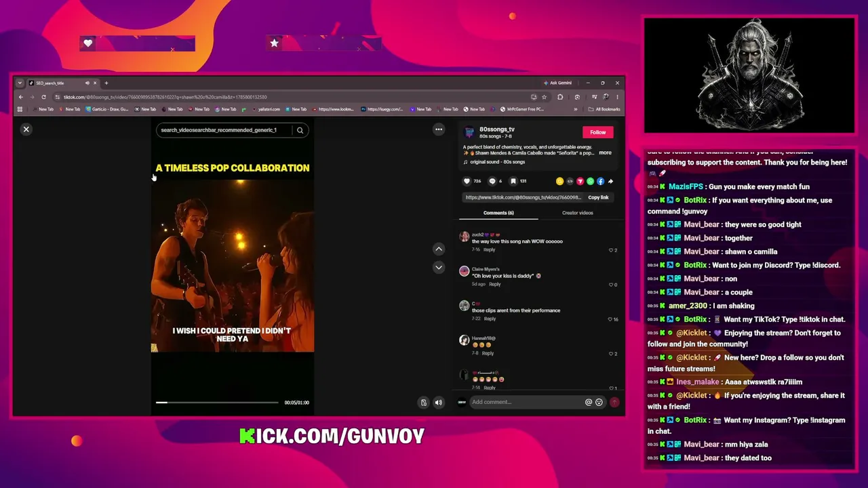Switch to the Creator videos tab
The image size is (868, 488).
click(577, 213)
